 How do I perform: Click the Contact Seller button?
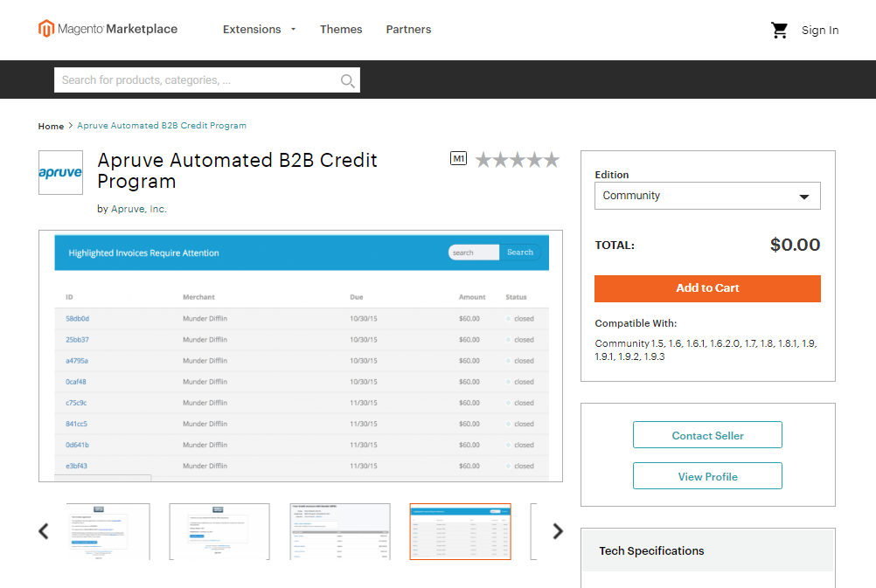point(707,435)
